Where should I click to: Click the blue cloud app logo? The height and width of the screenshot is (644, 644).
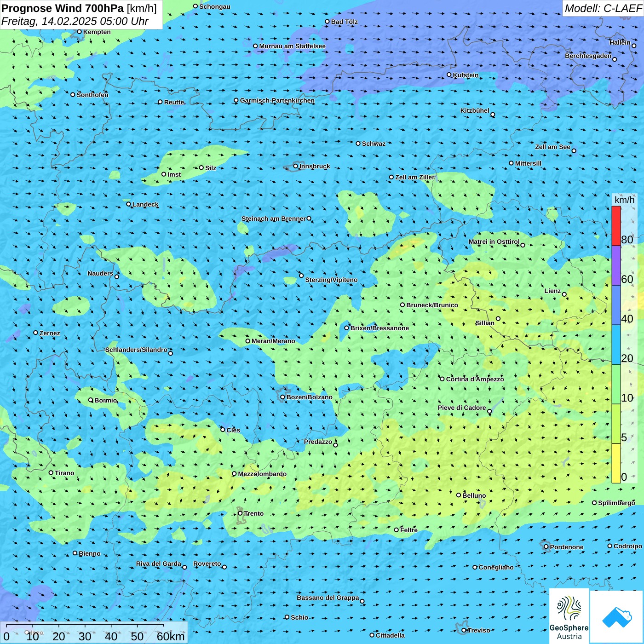pos(617,617)
